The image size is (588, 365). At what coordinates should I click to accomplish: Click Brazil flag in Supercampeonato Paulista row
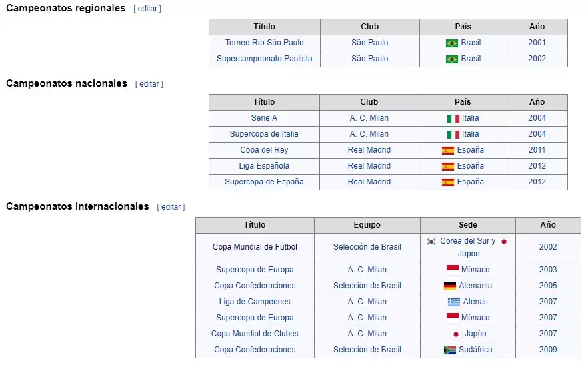tap(452, 59)
